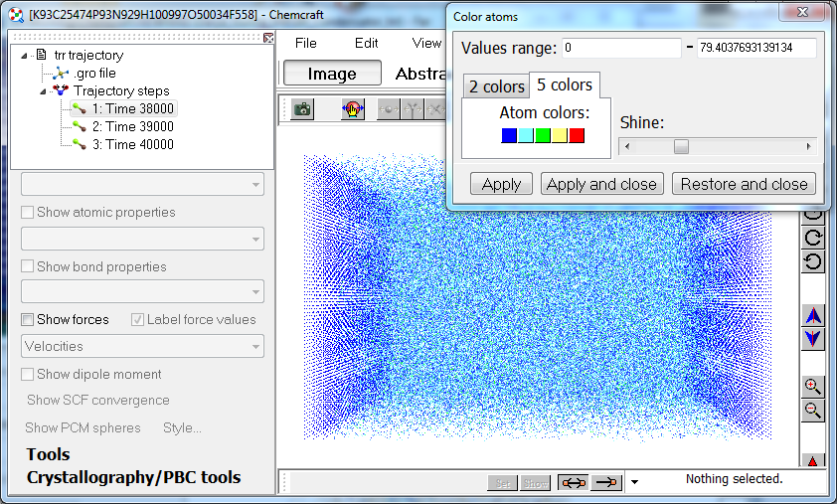Click the bond distance measure icon at bottom
Screen dimensions: 837x504
(572, 482)
